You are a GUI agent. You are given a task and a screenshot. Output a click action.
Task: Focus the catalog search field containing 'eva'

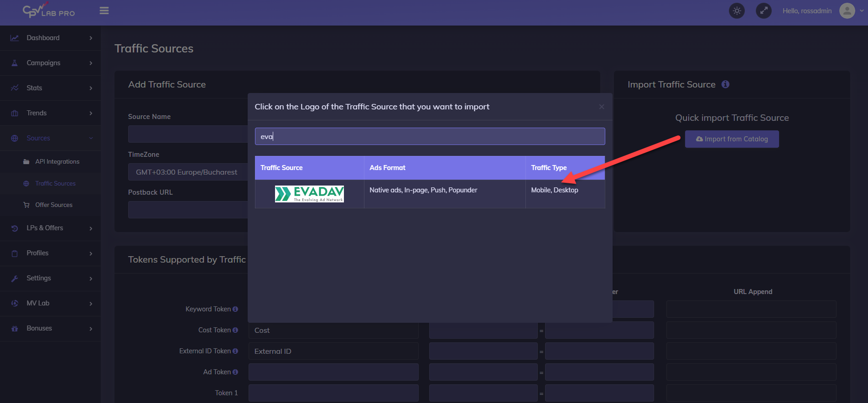[430, 136]
